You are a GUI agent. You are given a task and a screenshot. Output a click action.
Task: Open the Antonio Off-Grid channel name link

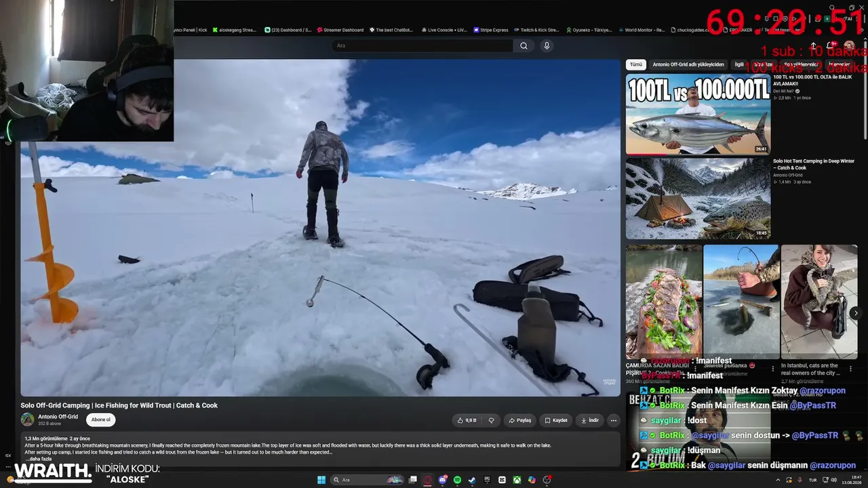pyautogui.click(x=58, y=417)
